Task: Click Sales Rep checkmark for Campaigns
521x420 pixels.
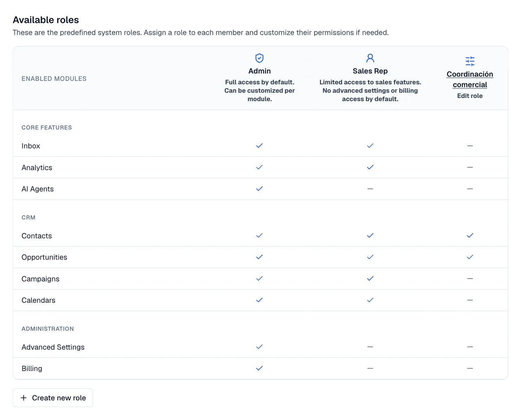Action: click(370, 279)
